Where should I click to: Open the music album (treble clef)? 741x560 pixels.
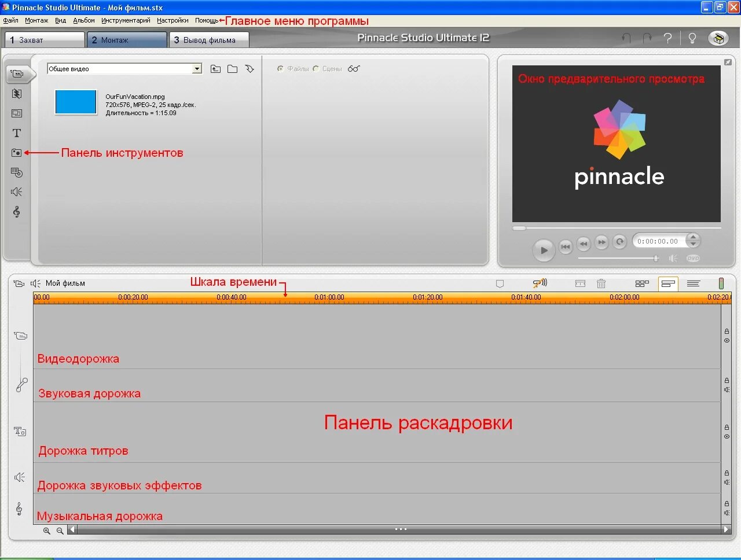click(x=17, y=212)
